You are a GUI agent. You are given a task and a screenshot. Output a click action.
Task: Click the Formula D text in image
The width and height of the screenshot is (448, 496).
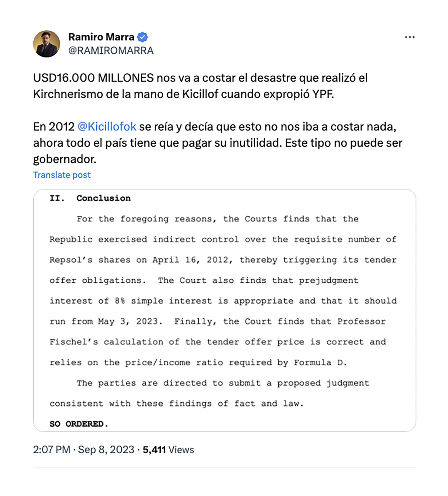[320, 362]
